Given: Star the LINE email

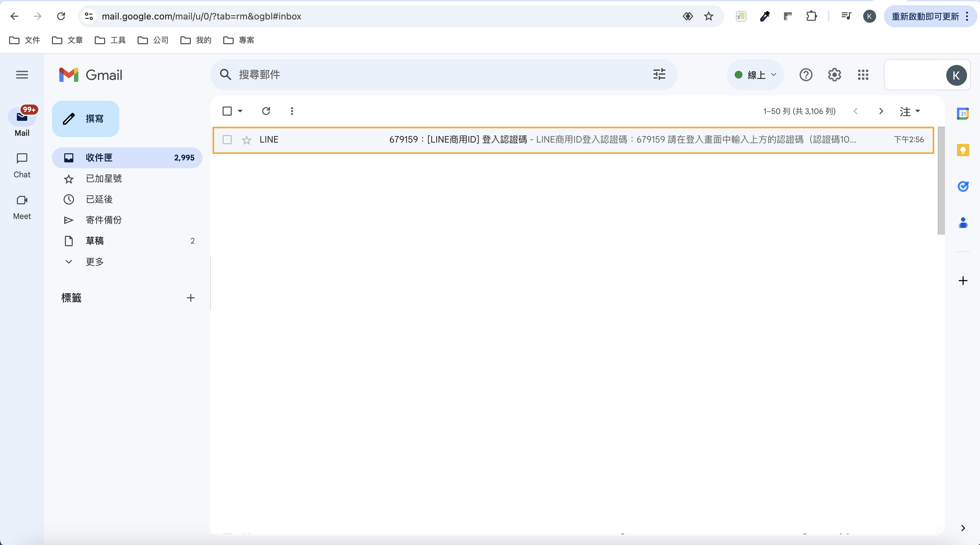Looking at the screenshot, I should 247,140.
